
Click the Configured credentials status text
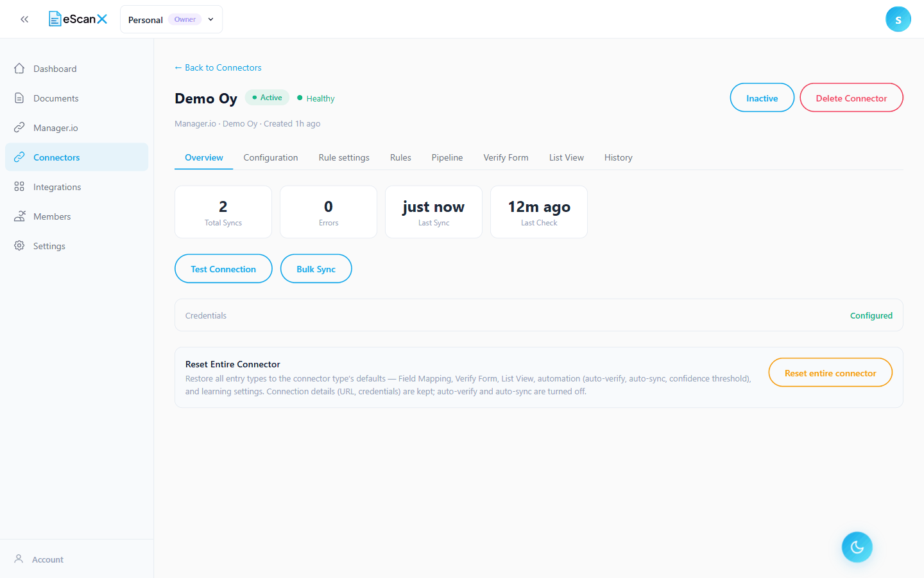pyautogui.click(x=871, y=315)
